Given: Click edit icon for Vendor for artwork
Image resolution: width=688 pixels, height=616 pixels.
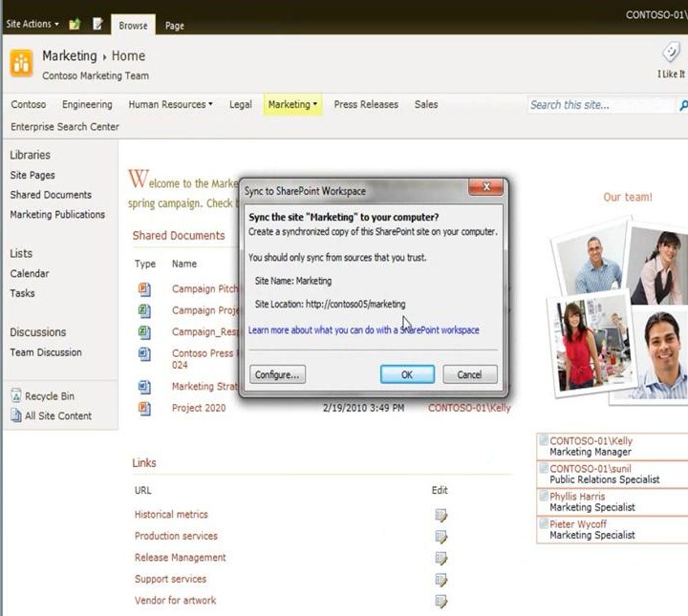Looking at the screenshot, I should [441, 601].
